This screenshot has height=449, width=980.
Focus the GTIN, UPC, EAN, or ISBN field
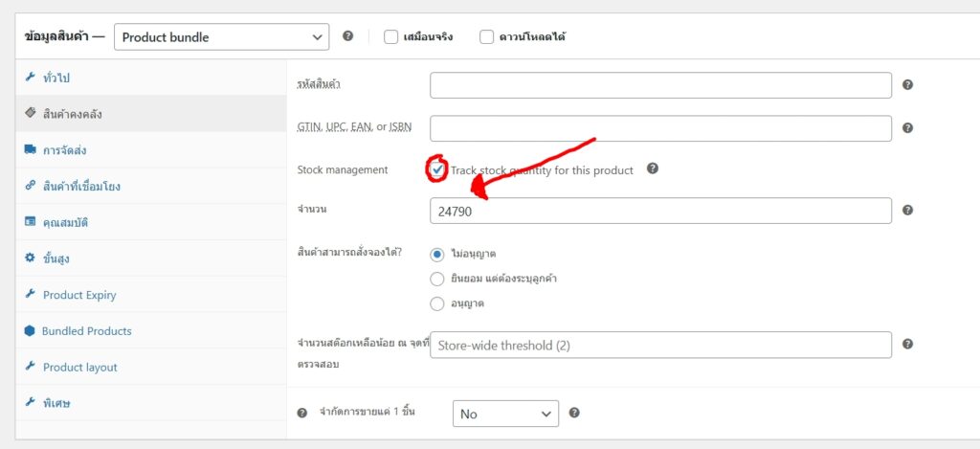[660, 128]
